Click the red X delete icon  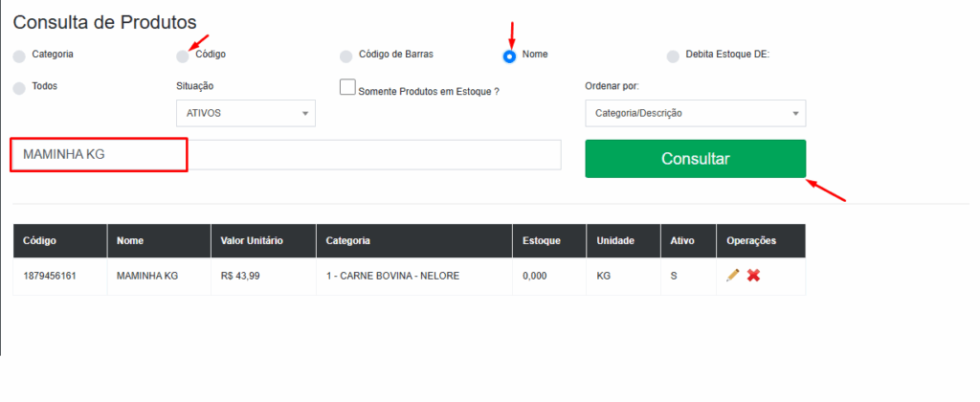coord(753,276)
